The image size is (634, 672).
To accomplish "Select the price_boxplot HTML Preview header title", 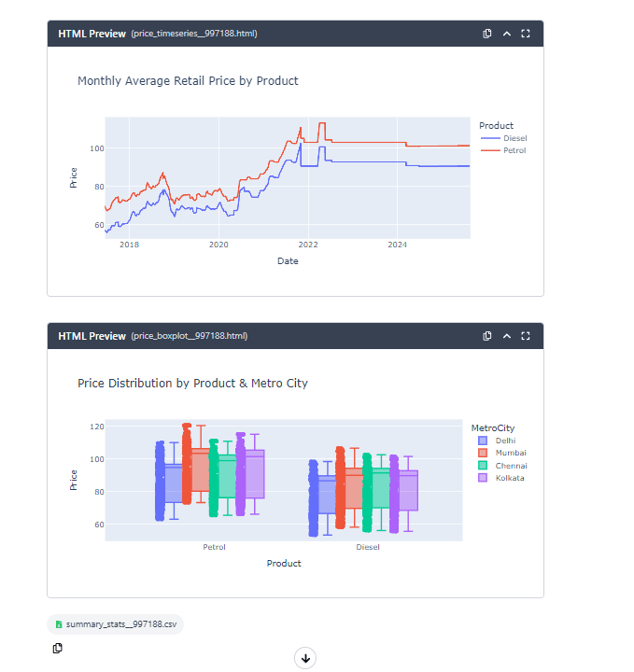I will (92, 336).
